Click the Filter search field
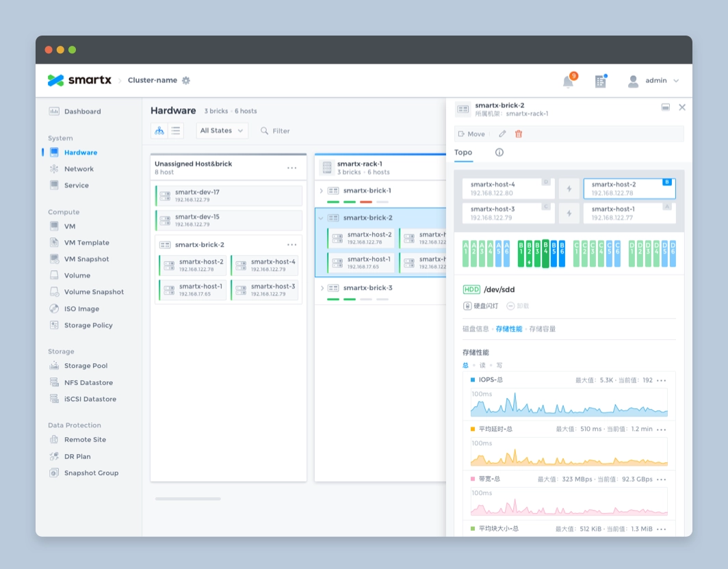 (x=281, y=131)
